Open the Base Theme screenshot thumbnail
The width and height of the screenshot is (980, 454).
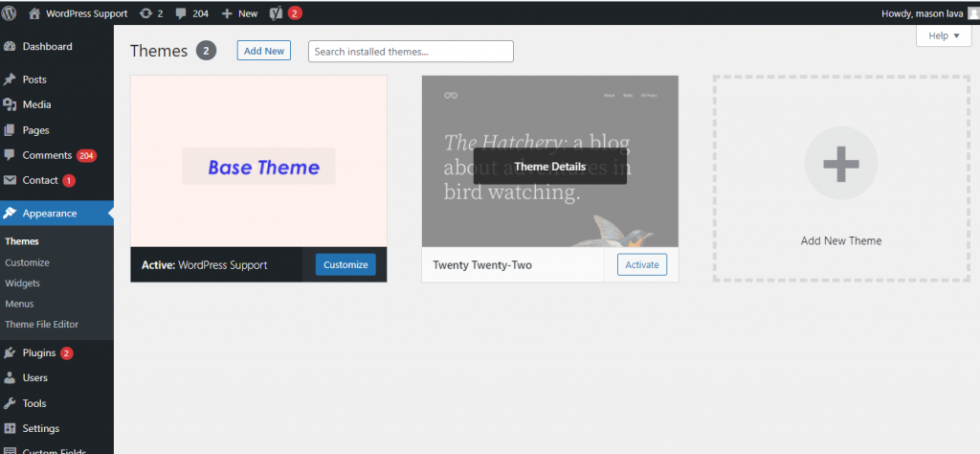pyautogui.click(x=258, y=161)
